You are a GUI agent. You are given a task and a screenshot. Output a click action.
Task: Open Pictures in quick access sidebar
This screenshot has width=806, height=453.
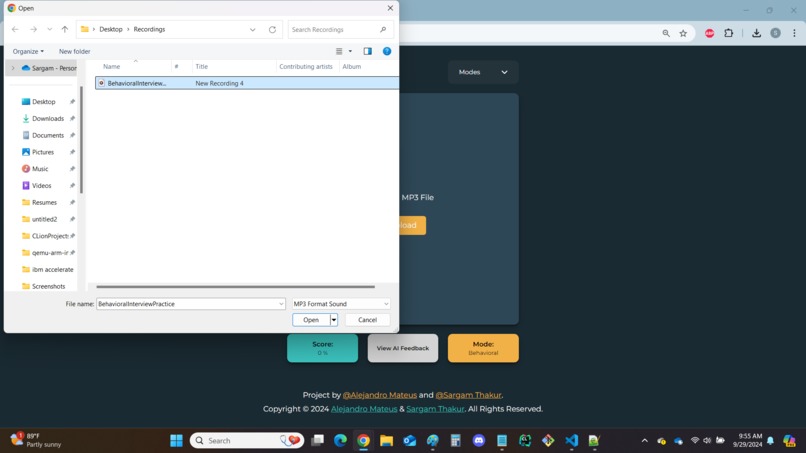[x=43, y=152]
